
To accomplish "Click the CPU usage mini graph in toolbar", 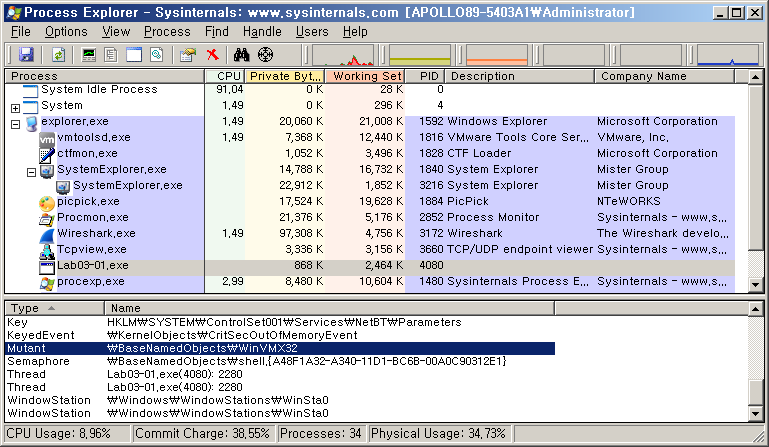I will 342,55.
